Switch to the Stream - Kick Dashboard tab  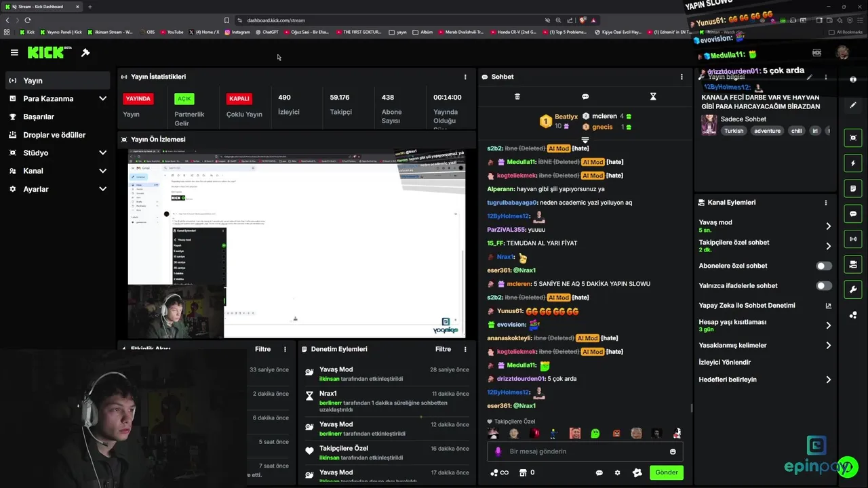42,7
